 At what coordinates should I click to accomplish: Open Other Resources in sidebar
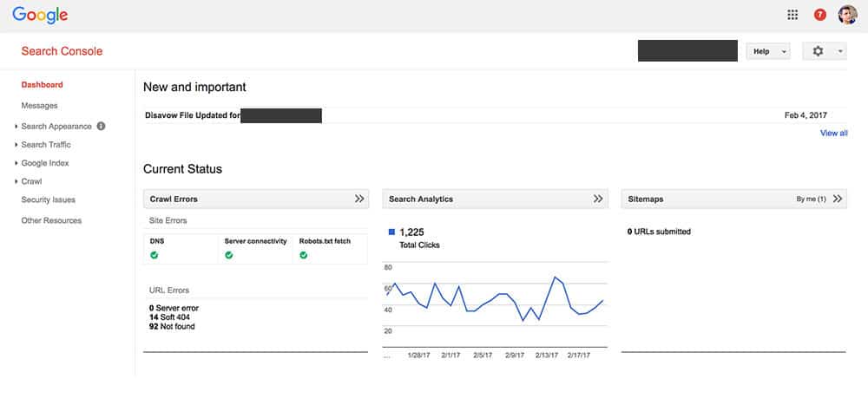(51, 220)
